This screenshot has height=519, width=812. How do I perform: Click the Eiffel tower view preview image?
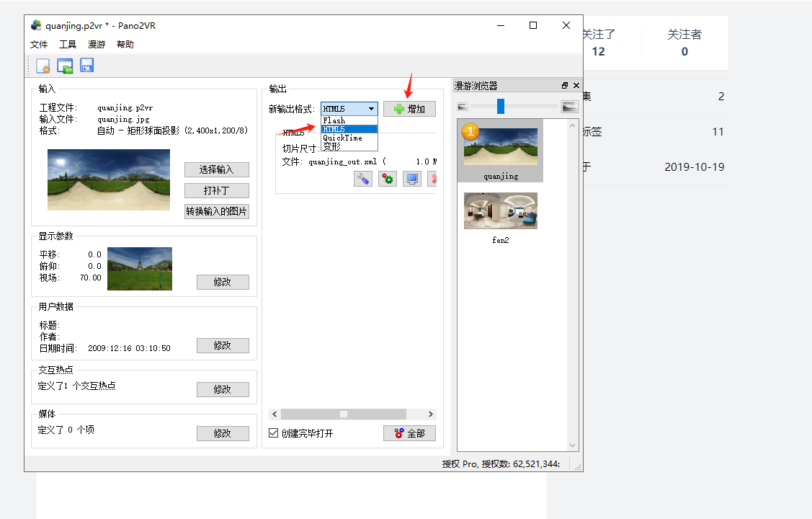click(x=140, y=268)
